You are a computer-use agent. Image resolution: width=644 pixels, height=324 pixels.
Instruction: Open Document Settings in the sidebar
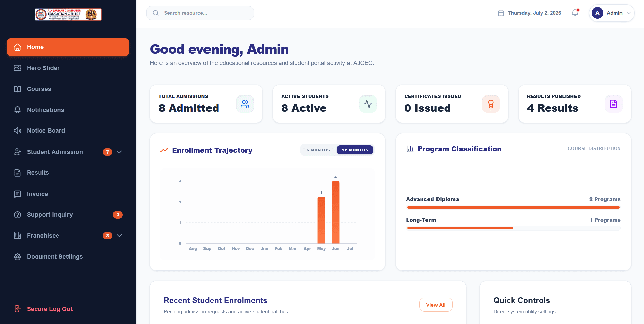68,257
